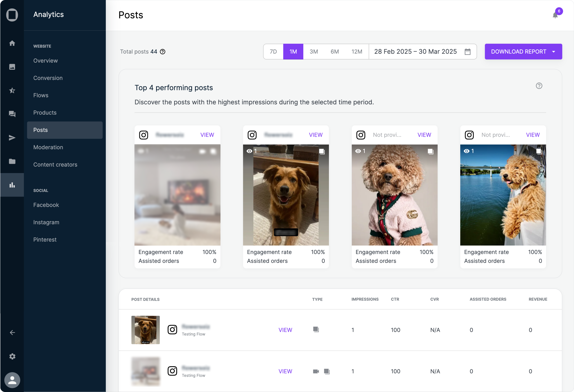Open the Conversion menu item
Screen dimensions: 574x392
click(x=48, y=78)
